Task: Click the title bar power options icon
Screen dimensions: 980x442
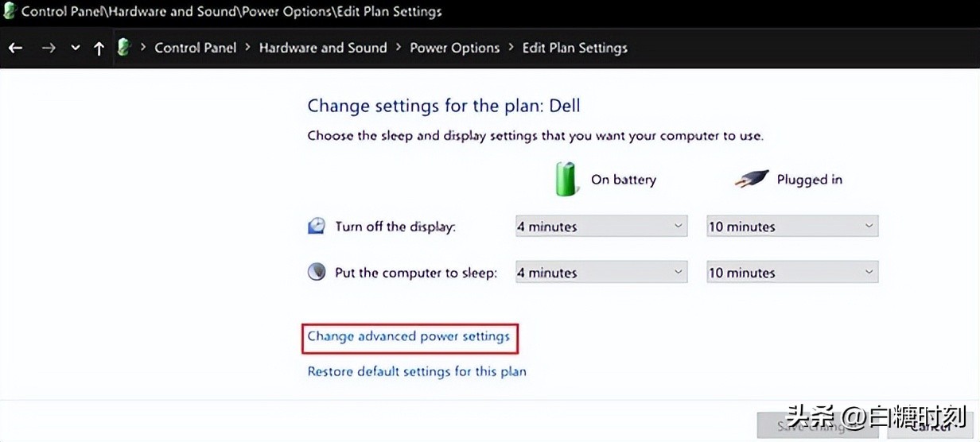Action: coord(10,11)
